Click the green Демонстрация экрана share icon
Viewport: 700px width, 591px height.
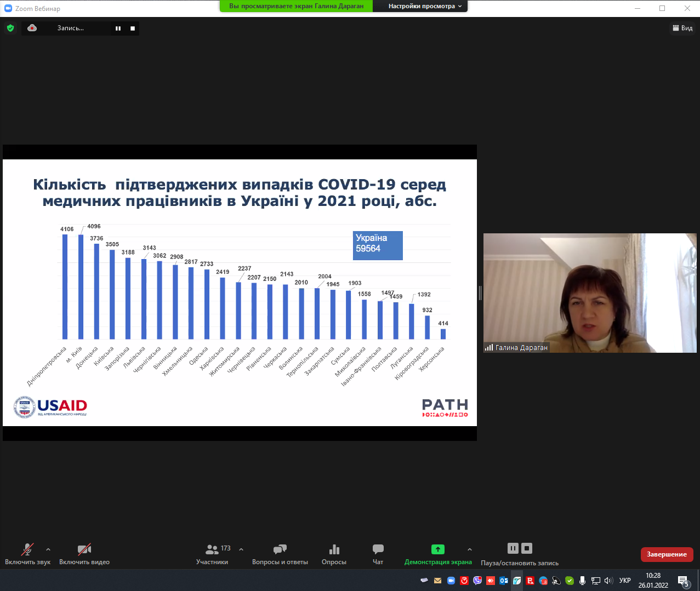pyautogui.click(x=437, y=549)
